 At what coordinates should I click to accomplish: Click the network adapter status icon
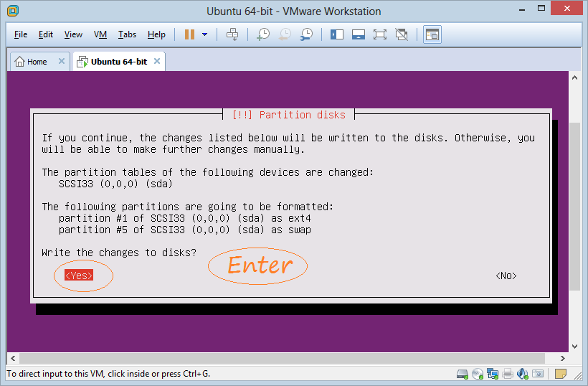click(x=493, y=374)
